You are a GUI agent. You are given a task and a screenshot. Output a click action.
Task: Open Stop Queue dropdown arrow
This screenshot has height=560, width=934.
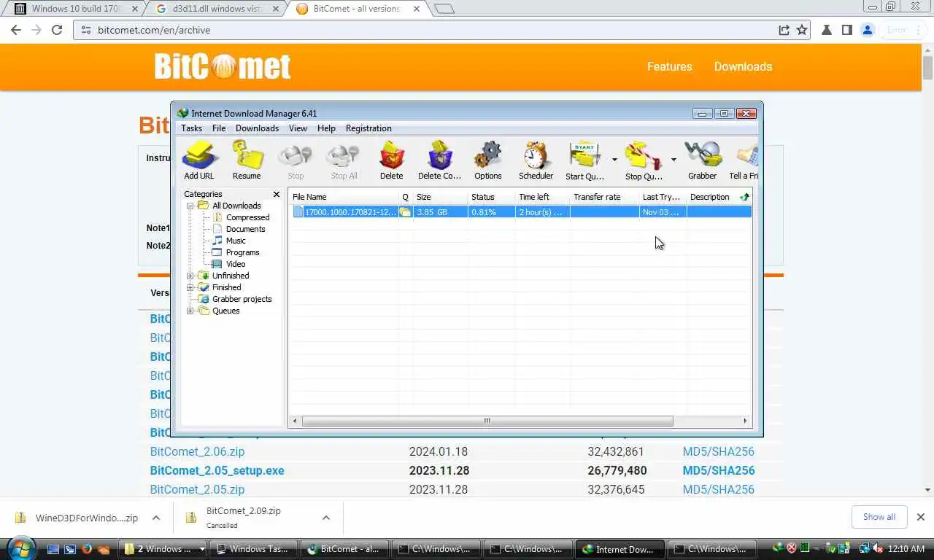[x=673, y=160]
